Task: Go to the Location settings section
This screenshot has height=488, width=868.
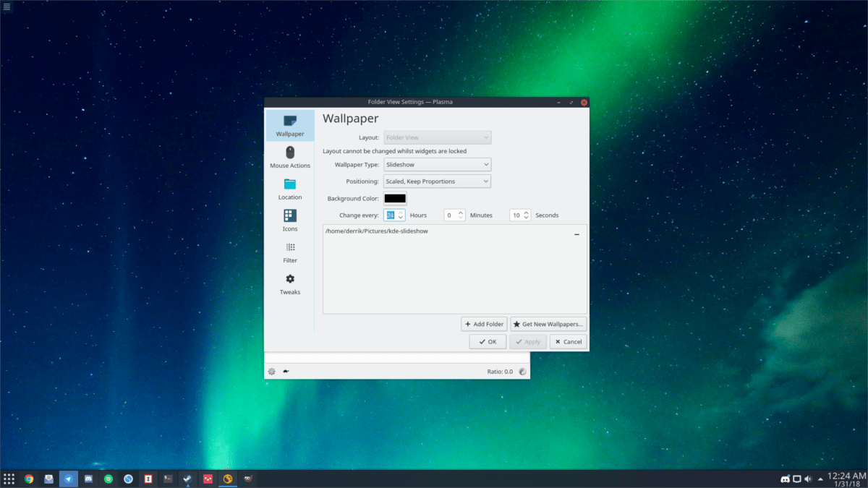Action: click(289, 189)
